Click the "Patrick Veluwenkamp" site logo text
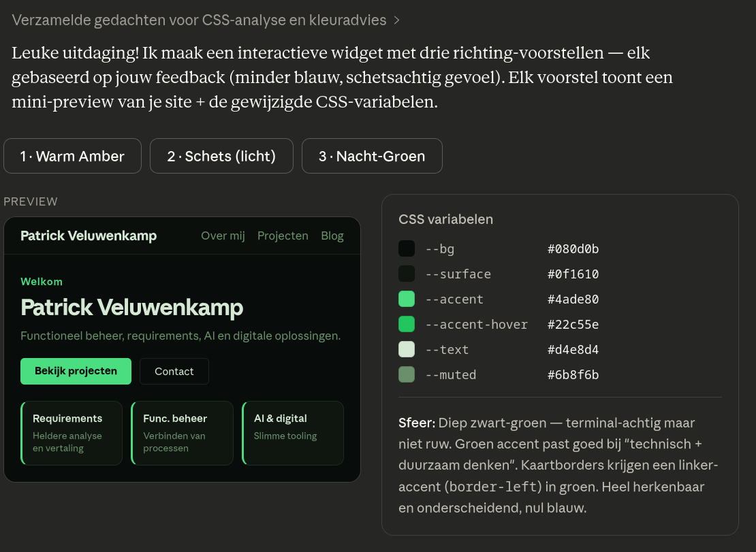This screenshot has height=552, width=756. (88, 236)
